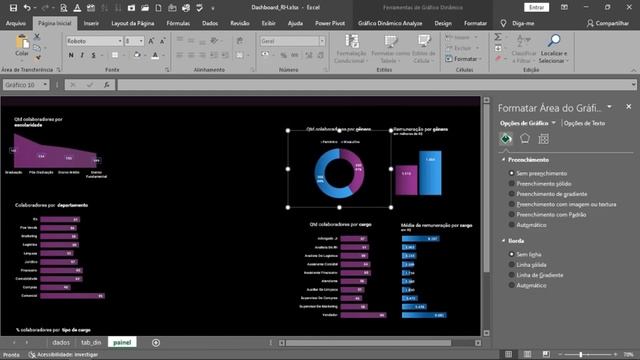Viewport: 640px width, 360px height.
Task: Open Opções de Texto in format pane
Action: [584, 123]
